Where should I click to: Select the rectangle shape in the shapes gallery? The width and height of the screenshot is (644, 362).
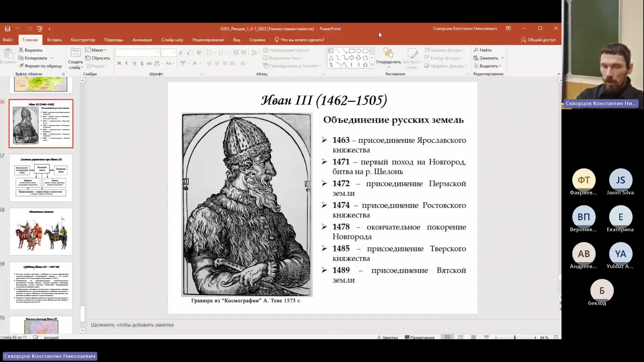(352, 51)
